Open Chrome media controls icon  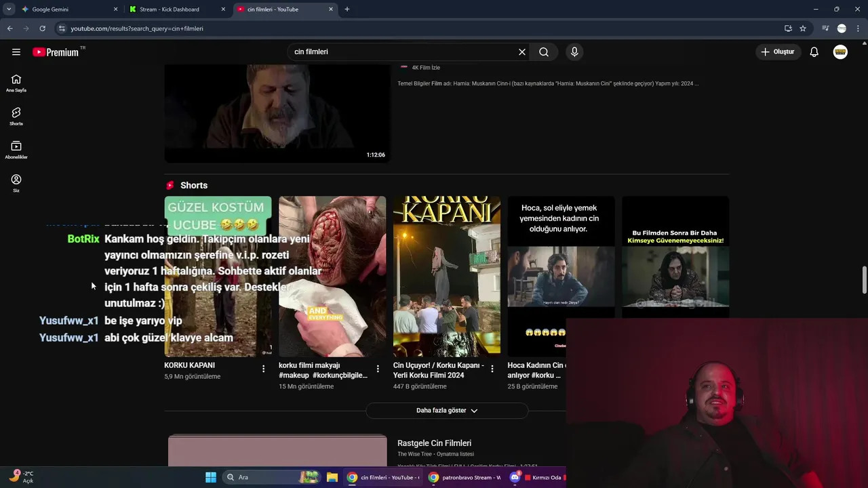click(825, 28)
